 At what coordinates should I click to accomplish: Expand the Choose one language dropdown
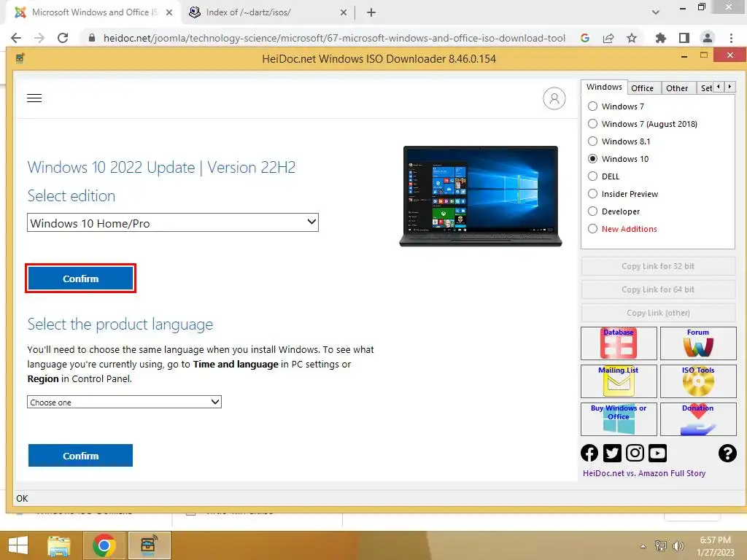pyautogui.click(x=124, y=402)
